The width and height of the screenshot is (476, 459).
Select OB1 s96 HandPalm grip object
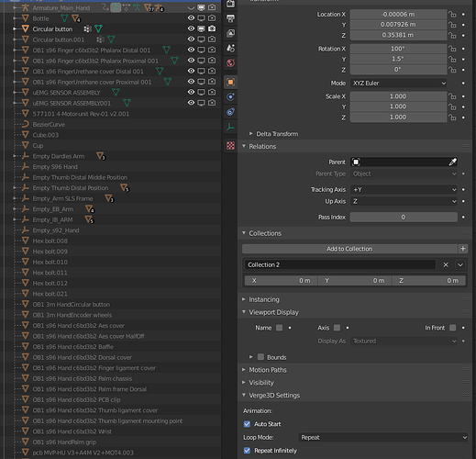64,442
